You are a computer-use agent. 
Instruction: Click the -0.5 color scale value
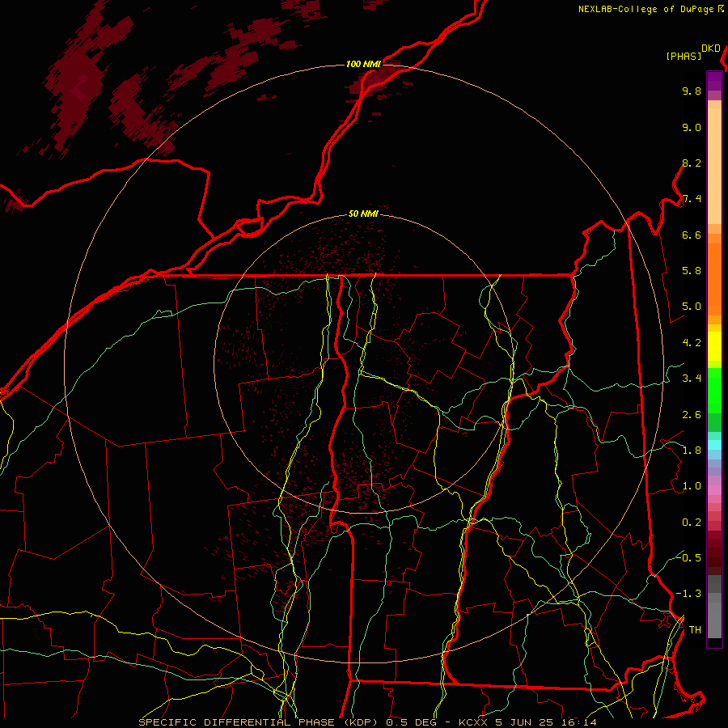point(688,558)
